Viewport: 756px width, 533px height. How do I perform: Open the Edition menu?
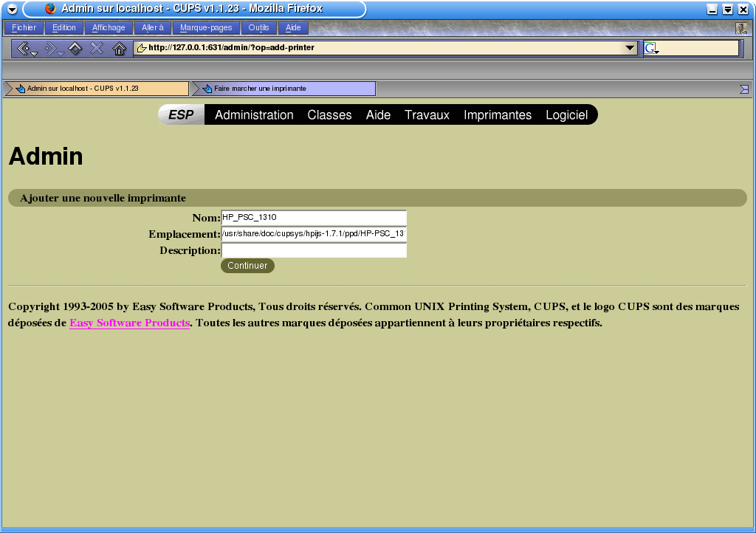pyautogui.click(x=64, y=28)
